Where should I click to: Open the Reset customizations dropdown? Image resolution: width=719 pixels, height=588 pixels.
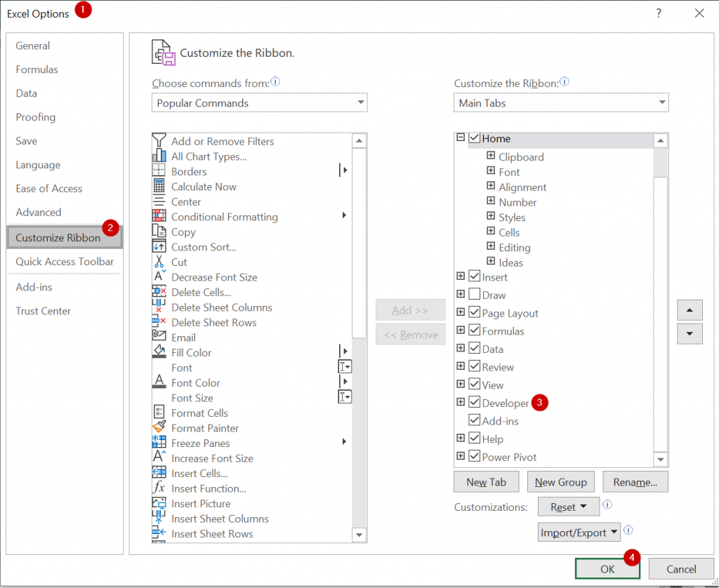coord(569,507)
